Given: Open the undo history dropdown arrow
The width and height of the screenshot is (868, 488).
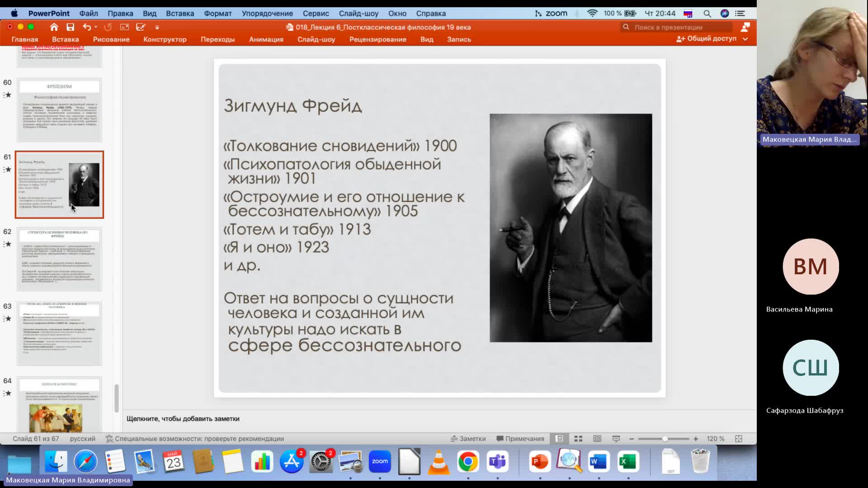Looking at the screenshot, I should coord(96,27).
